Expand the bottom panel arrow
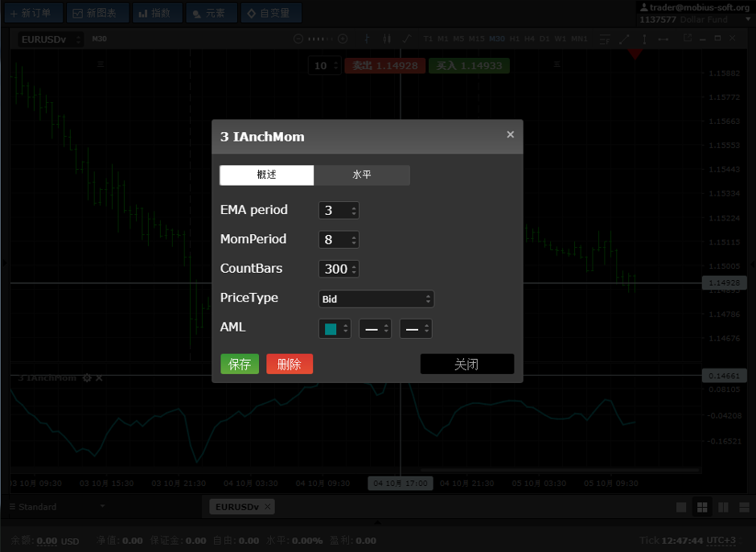 (x=377, y=521)
